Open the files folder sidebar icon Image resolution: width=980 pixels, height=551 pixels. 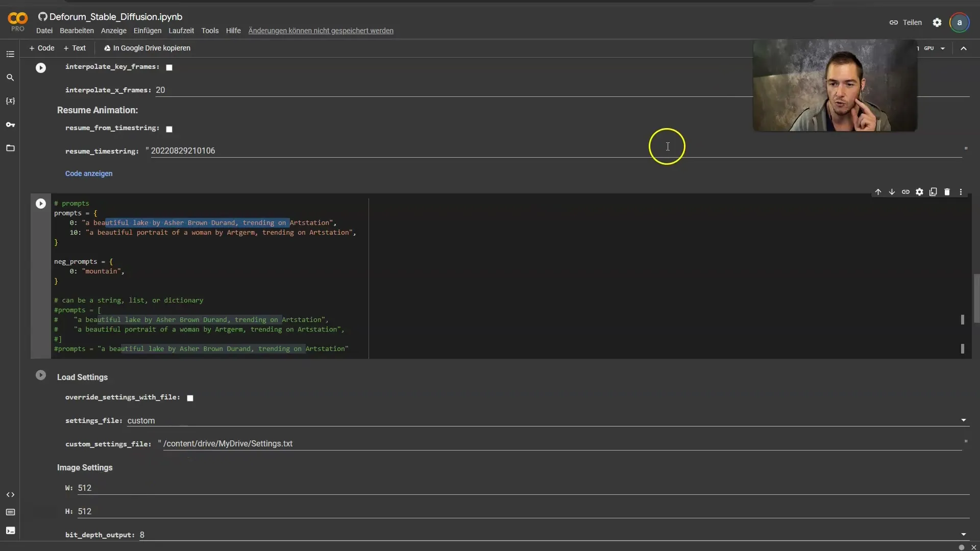[10, 148]
